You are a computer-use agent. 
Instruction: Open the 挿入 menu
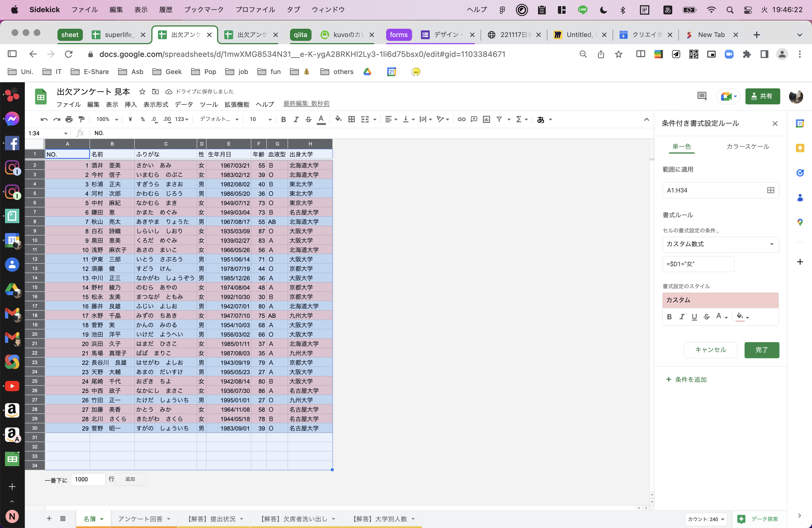(x=130, y=104)
